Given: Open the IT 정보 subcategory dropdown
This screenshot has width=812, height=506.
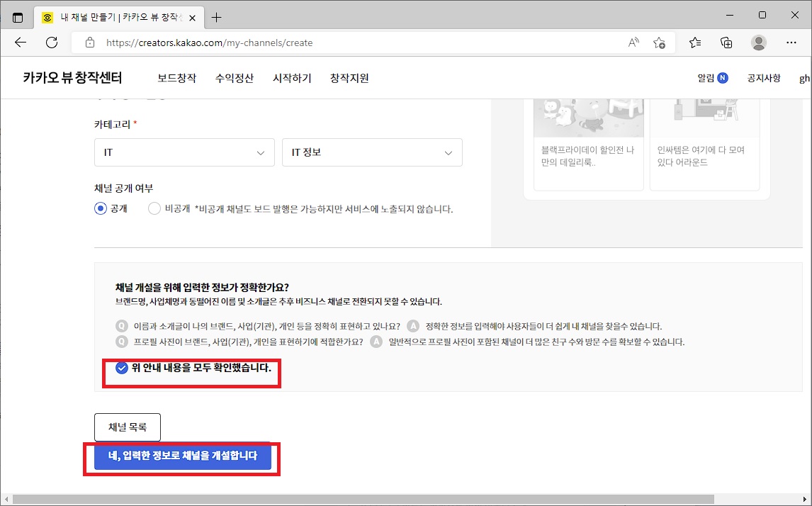Looking at the screenshot, I should [372, 152].
